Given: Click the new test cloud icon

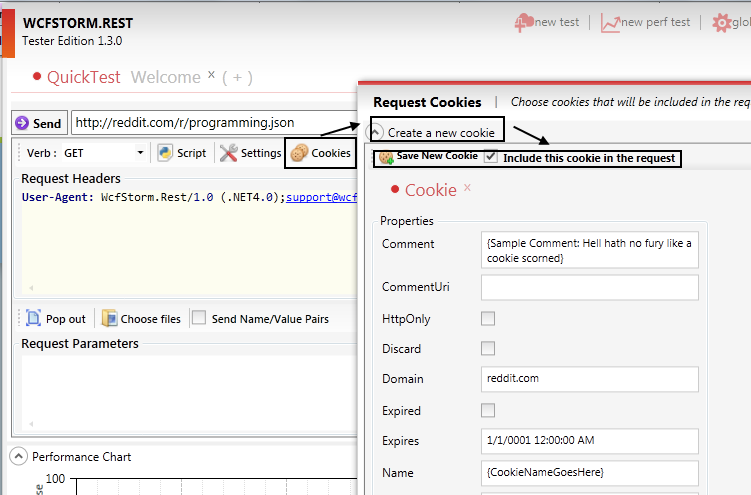Looking at the screenshot, I should pyautogui.click(x=524, y=22).
